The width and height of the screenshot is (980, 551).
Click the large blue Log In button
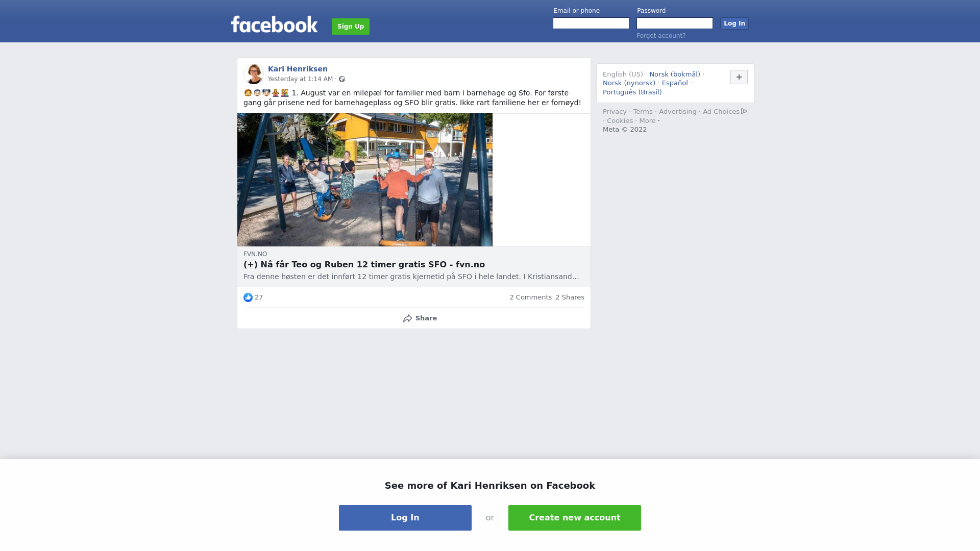[x=405, y=518]
